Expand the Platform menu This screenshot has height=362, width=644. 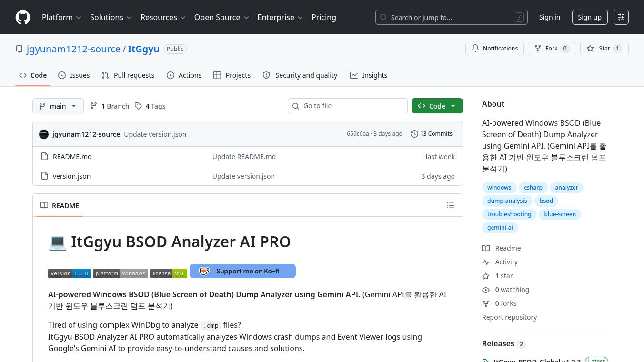(x=61, y=17)
